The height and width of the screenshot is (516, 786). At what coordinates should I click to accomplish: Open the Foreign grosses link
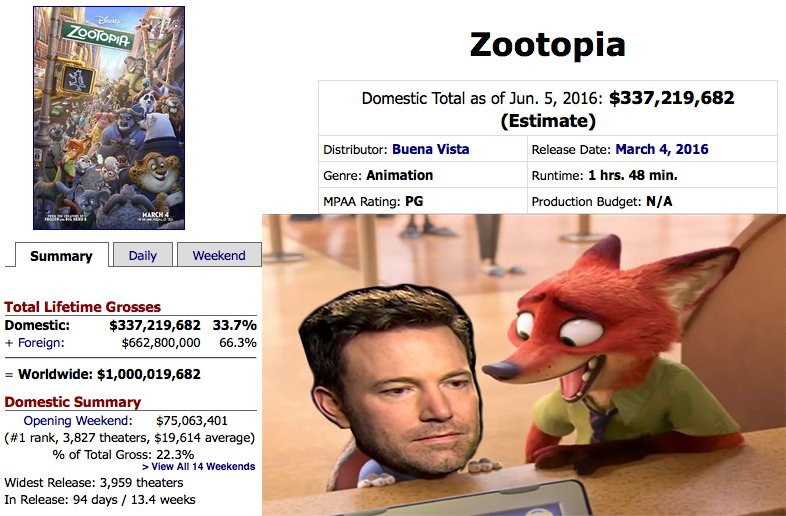click(41, 342)
